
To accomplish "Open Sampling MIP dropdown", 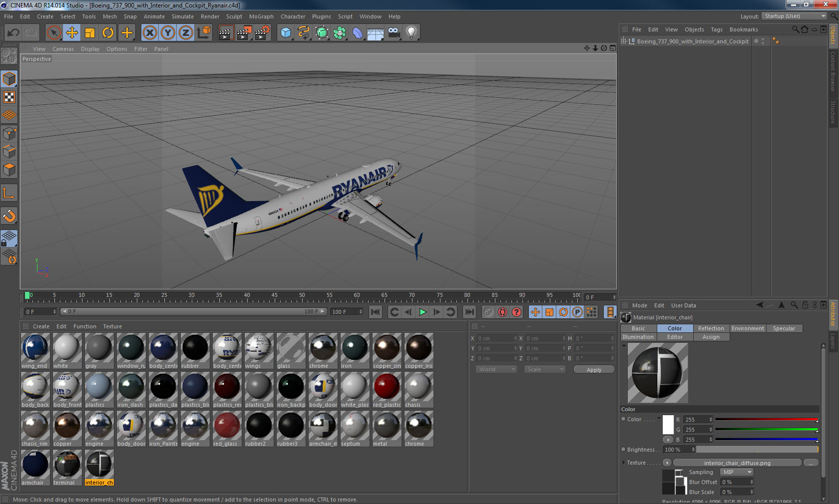I will tap(737, 472).
